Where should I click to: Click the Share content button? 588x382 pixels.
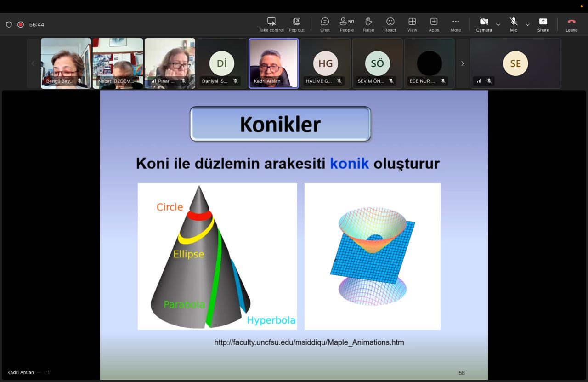pos(543,24)
